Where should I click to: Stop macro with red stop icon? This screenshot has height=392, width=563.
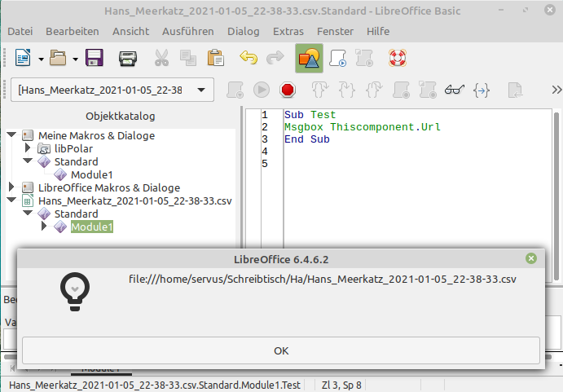click(288, 90)
